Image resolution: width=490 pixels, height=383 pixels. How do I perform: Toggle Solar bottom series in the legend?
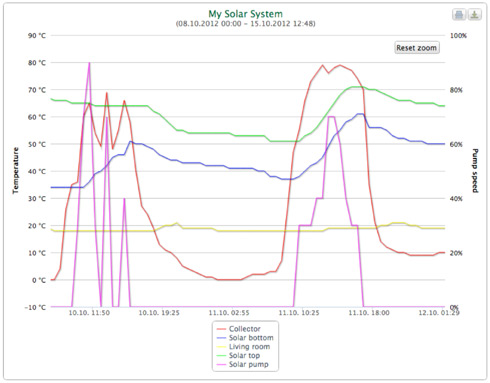[245, 338]
